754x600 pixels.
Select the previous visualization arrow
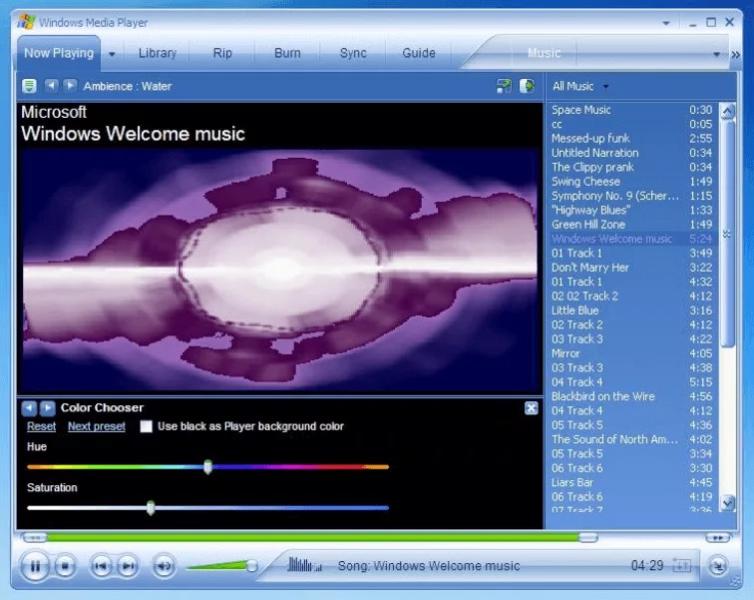tap(51, 86)
